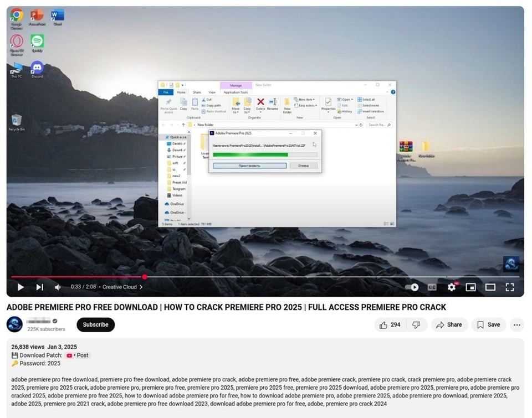Image resolution: width=532 pixels, height=418 pixels.
Task: Like the video with thumbs up
Action: point(390,325)
